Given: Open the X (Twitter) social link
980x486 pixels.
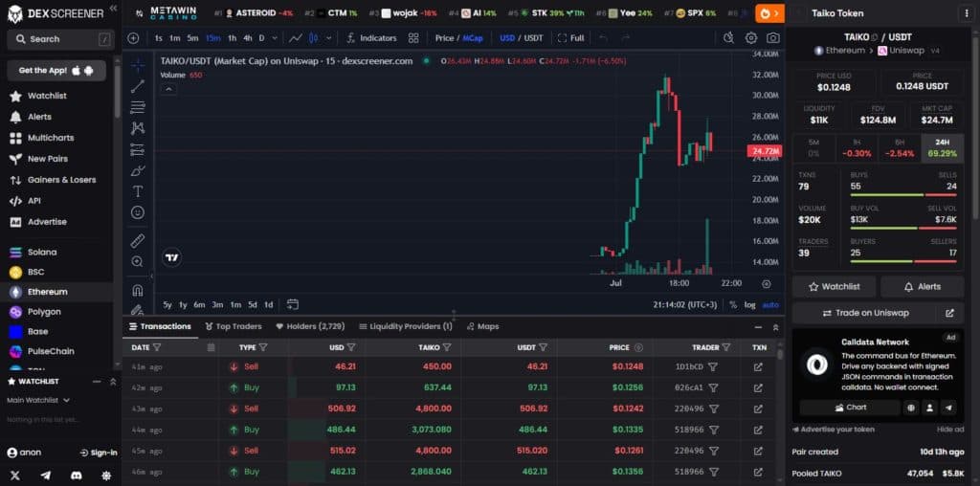Looking at the screenshot, I should (x=15, y=475).
